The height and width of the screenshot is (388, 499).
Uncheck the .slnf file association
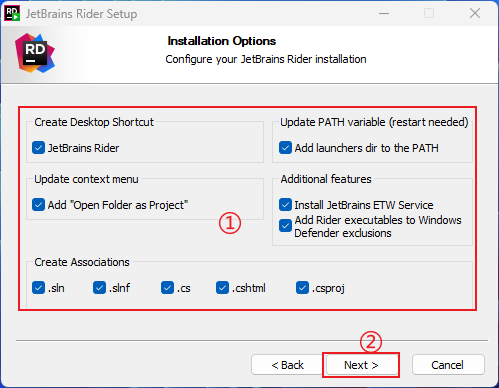point(99,287)
